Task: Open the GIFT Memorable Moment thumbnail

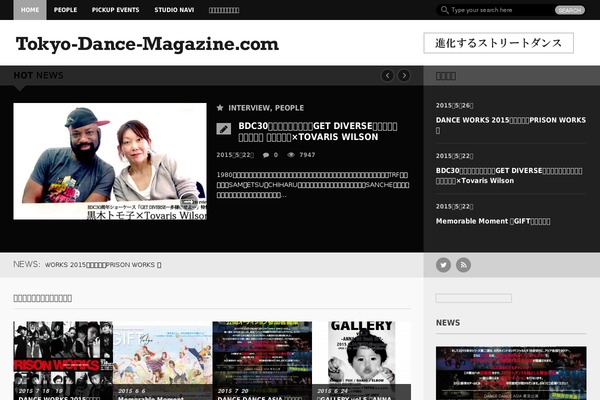Action: click(163, 361)
